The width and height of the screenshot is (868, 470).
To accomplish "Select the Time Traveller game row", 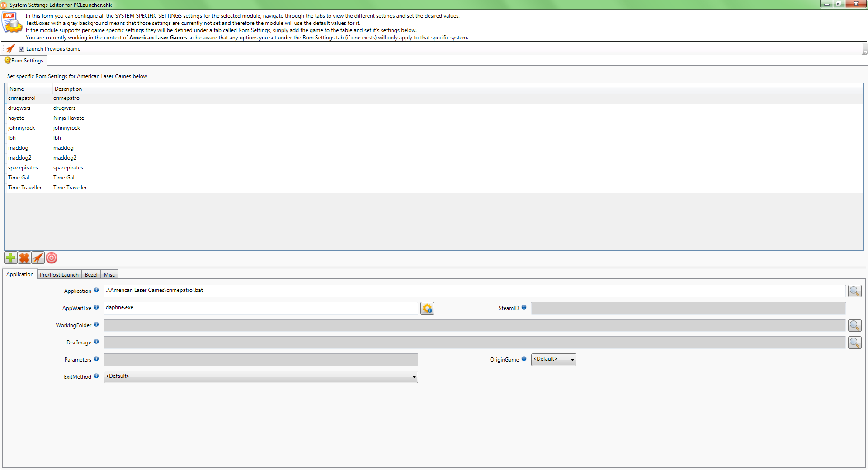I will click(25, 188).
